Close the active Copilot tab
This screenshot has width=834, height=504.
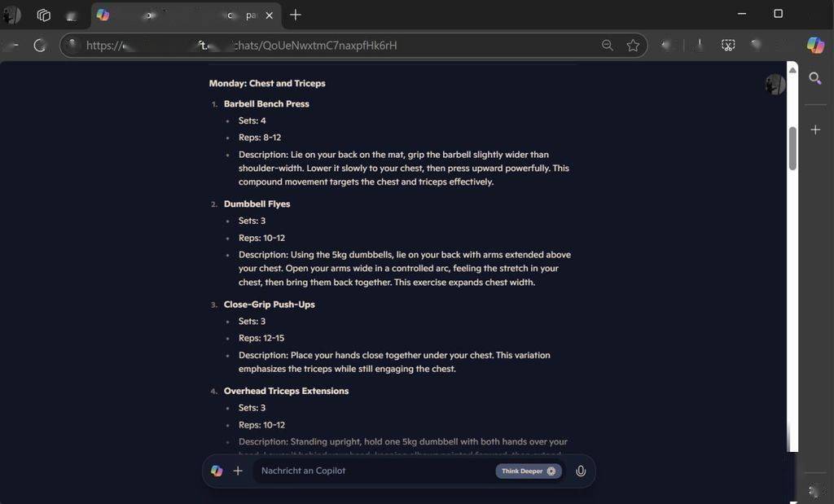(x=269, y=15)
